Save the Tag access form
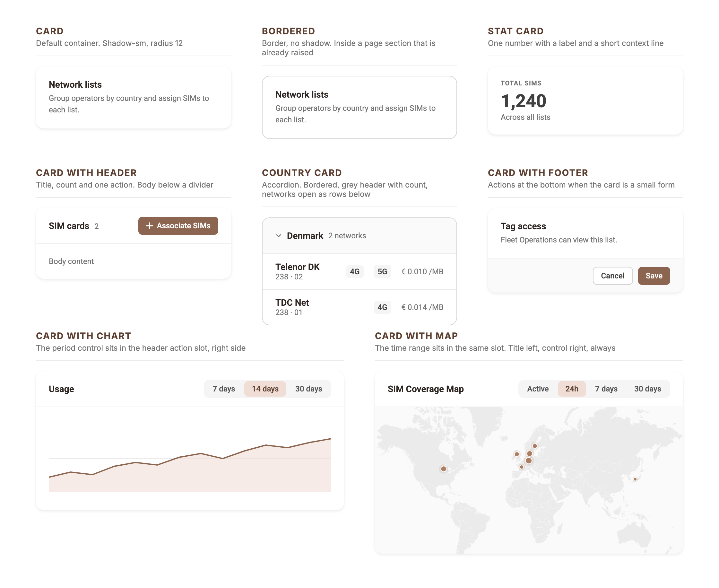Screen dimensions: 719x588 pos(654,276)
